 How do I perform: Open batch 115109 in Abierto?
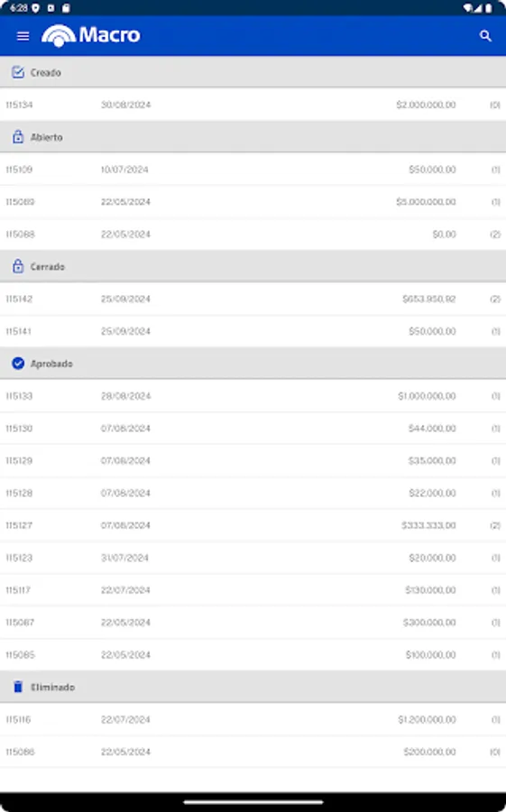click(x=253, y=170)
